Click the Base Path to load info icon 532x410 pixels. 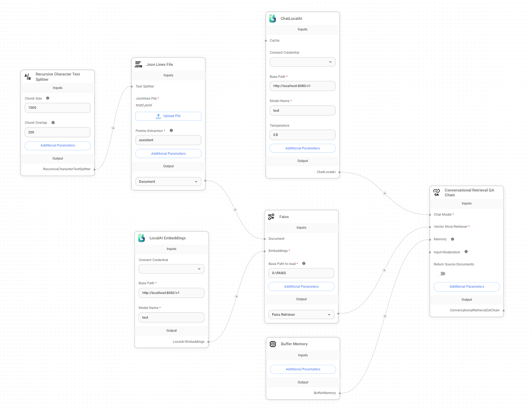[x=304, y=264]
